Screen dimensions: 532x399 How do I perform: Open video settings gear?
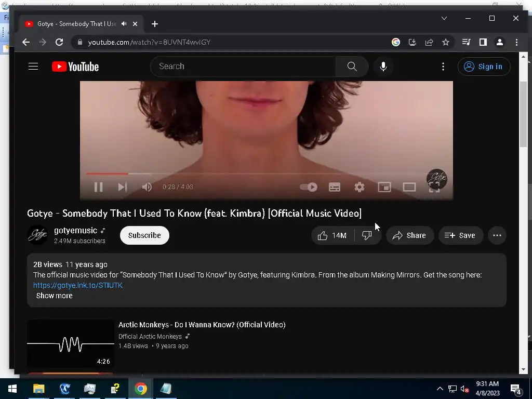(360, 187)
